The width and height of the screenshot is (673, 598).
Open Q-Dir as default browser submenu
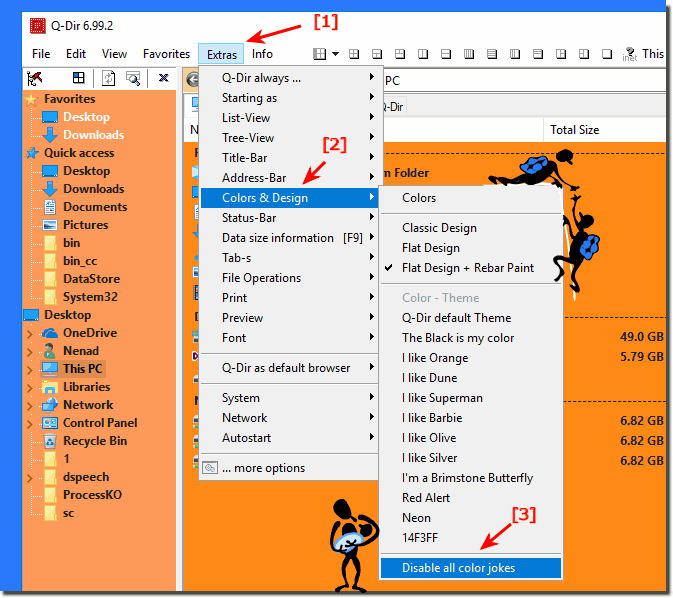click(x=289, y=368)
